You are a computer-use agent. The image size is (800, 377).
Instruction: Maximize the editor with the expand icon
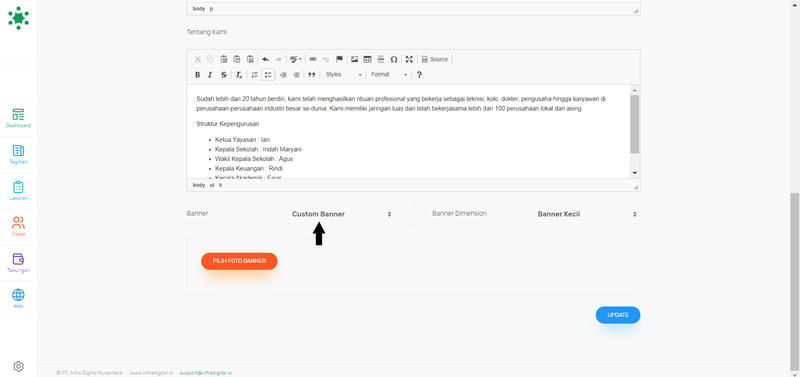coord(409,59)
